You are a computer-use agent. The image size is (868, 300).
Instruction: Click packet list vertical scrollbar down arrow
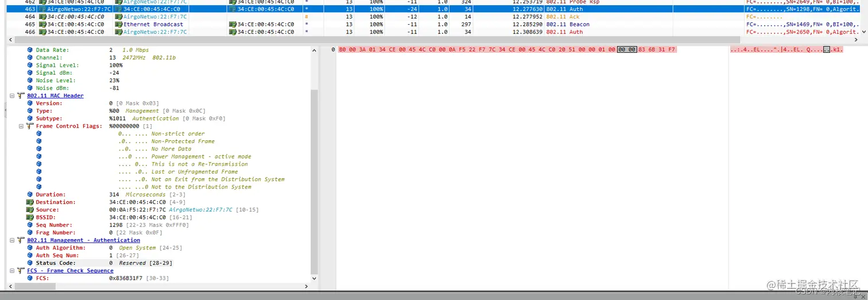point(864,32)
